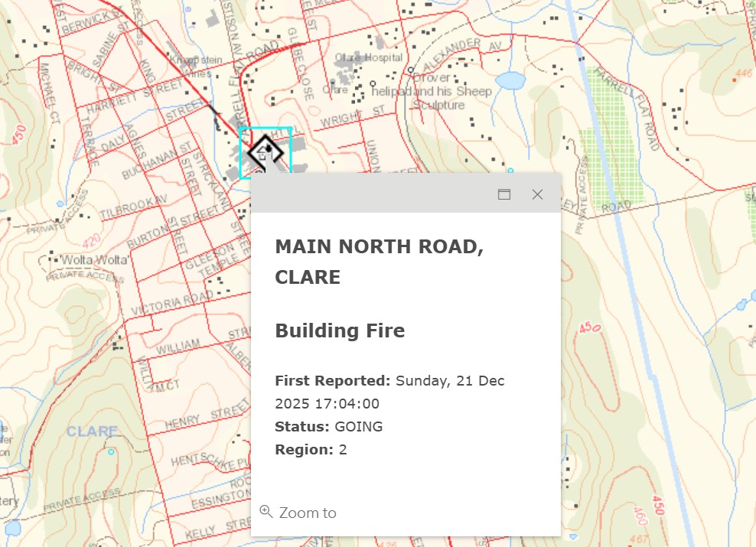Click the magnifier icon beside Zoom to

[x=265, y=511]
